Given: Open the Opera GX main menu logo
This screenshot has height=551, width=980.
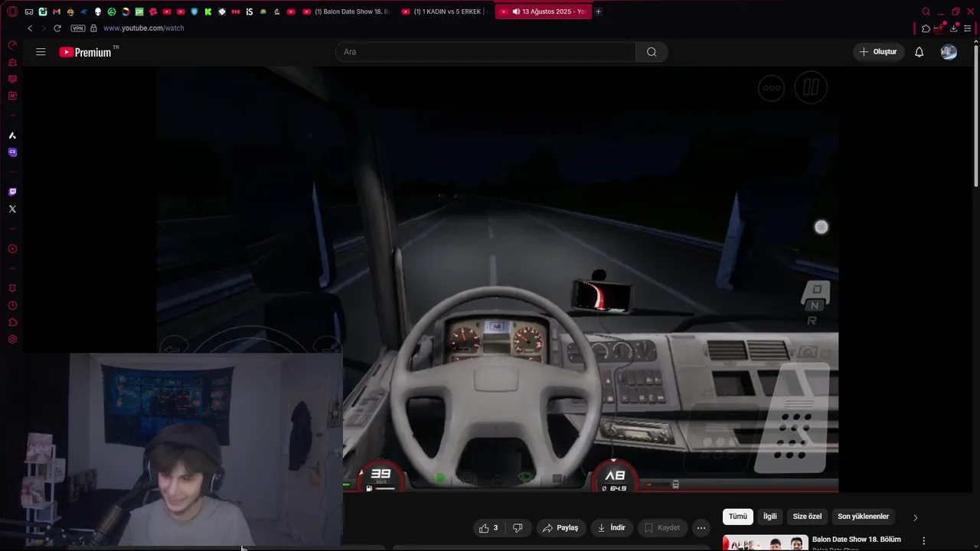Looking at the screenshot, I should click(12, 11).
